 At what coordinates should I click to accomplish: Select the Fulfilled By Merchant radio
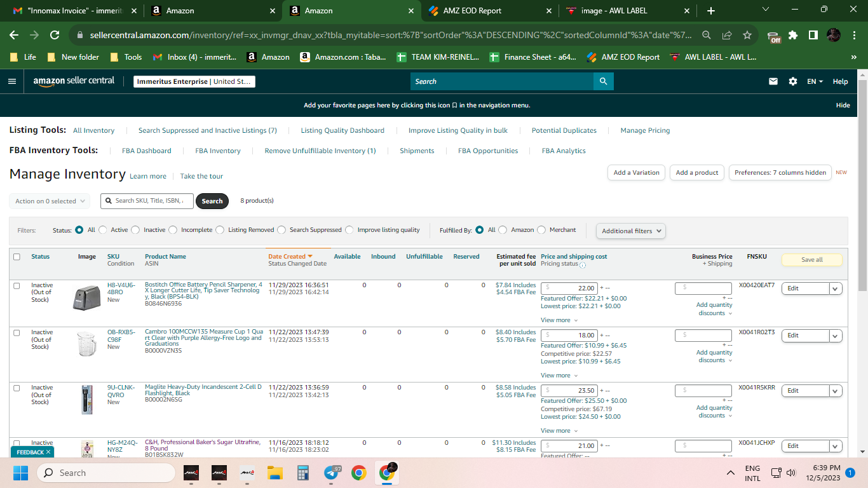542,230
